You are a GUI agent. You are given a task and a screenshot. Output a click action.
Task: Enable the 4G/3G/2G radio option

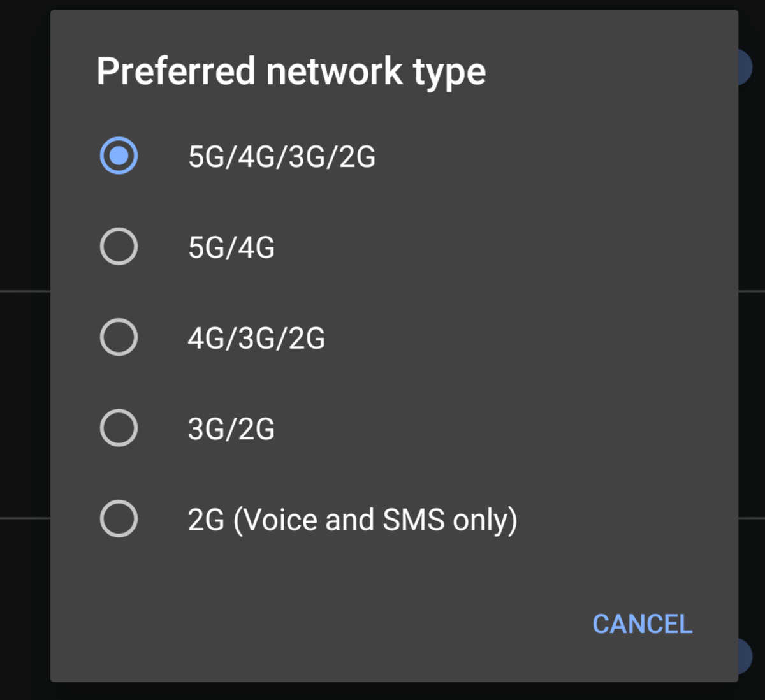coord(119,337)
